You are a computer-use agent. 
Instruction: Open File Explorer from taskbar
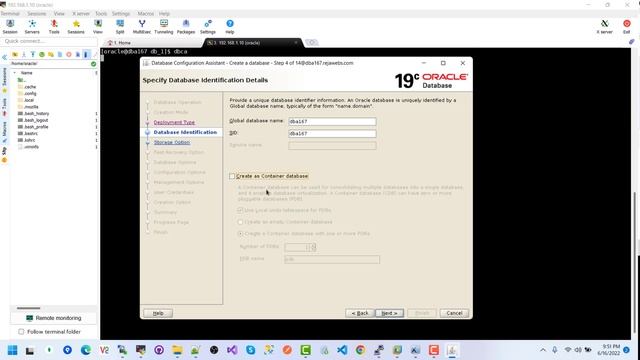(177, 350)
